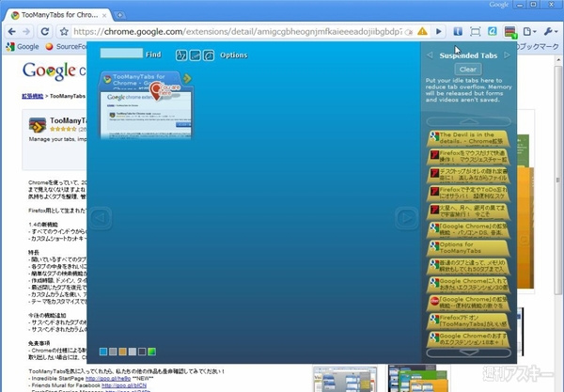Toggle the TooManyTabs toolbar icon
The height and width of the screenshot is (392, 564).
click(x=510, y=32)
